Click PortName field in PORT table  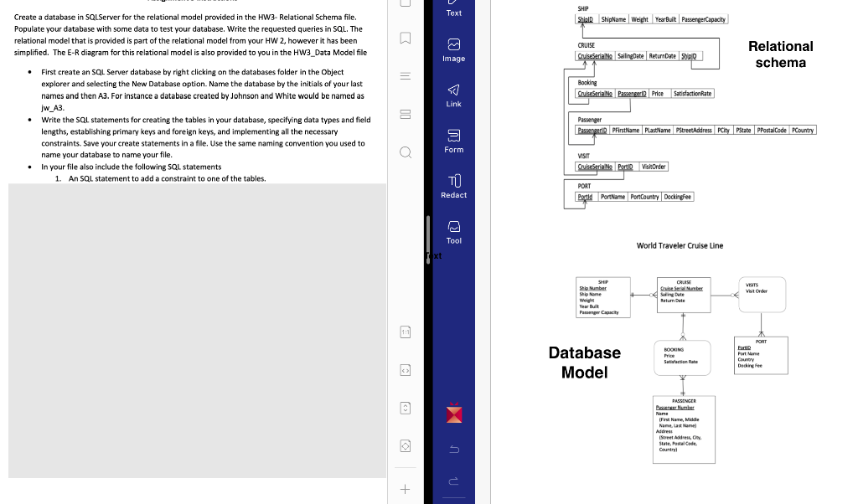(x=612, y=197)
